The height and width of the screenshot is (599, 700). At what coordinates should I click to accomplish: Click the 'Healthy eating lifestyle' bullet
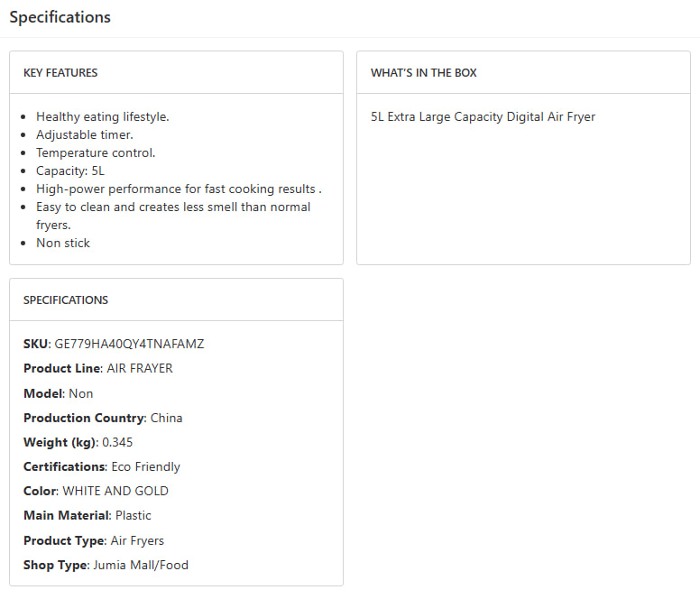point(102,116)
